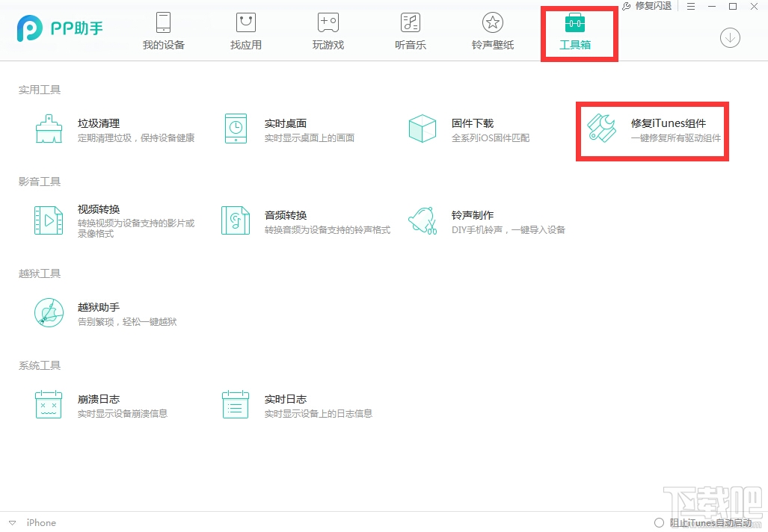Open the download arrow menu
768x532 pixels.
tap(729, 37)
